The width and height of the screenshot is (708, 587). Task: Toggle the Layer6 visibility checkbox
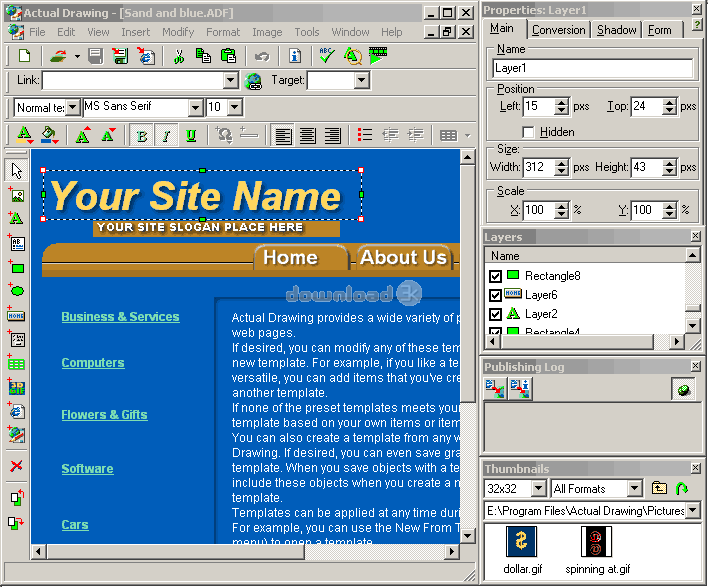pyautogui.click(x=495, y=295)
